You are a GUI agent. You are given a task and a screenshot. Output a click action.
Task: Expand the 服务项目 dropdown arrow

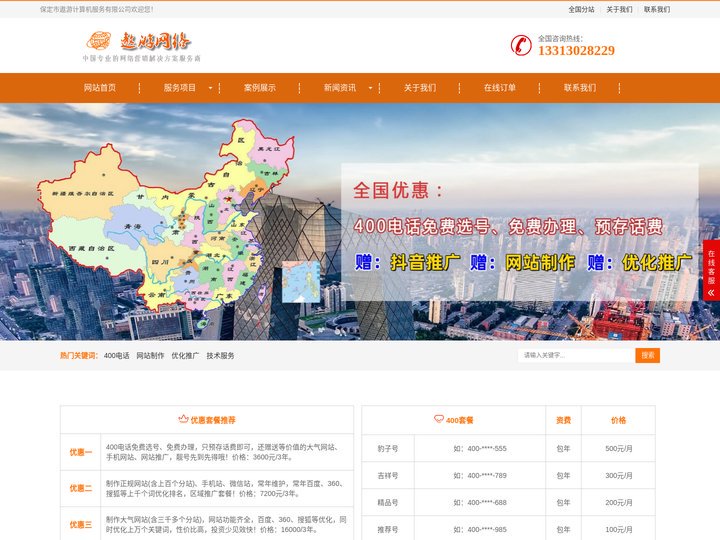(210, 88)
